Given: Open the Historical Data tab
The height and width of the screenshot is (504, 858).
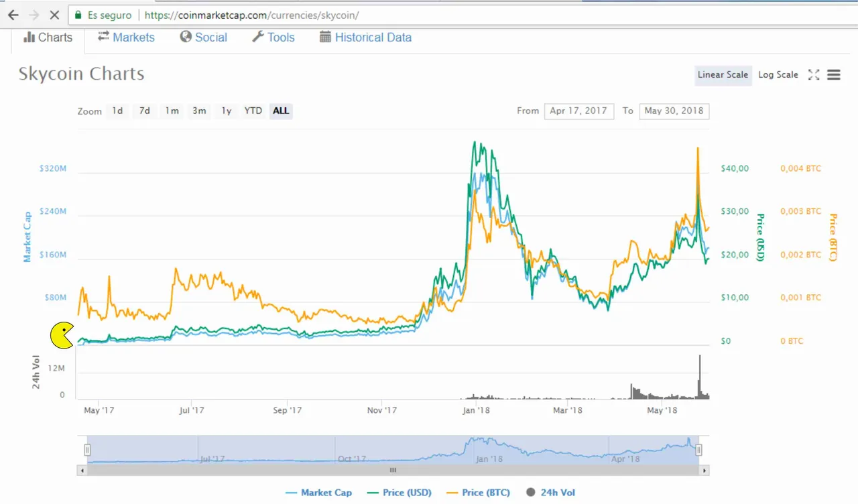Looking at the screenshot, I should pos(365,38).
